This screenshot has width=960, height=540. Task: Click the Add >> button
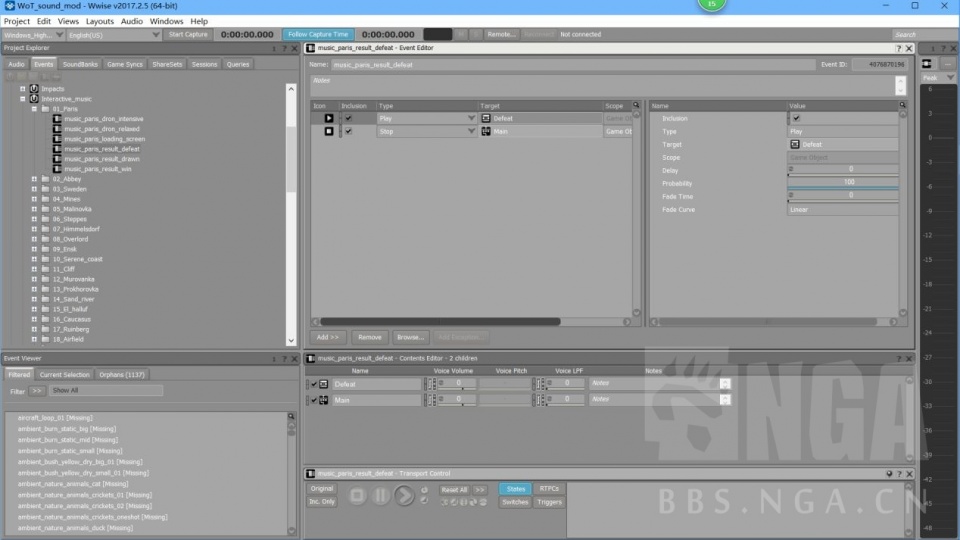[x=328, y=337]
